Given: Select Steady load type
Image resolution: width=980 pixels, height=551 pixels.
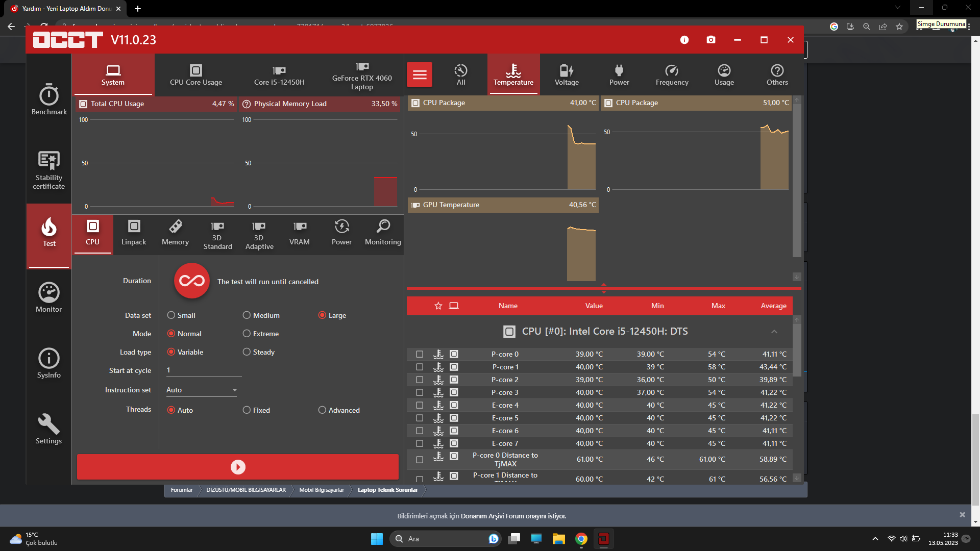Looking at the screenshot, I should pos(258,352).
